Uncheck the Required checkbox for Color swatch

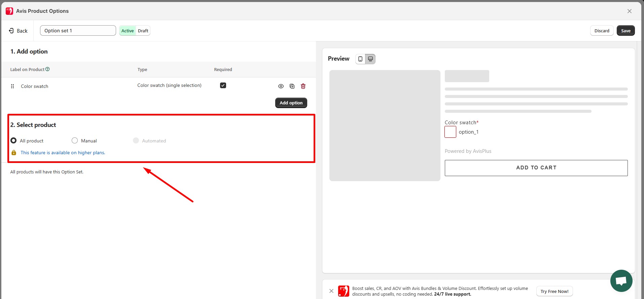tap(223, 86)
